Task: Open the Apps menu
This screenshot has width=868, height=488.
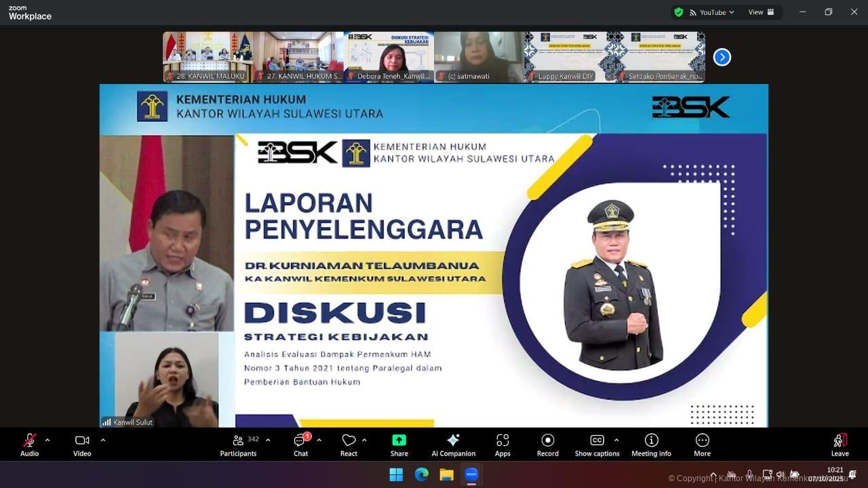Action: 502,444
